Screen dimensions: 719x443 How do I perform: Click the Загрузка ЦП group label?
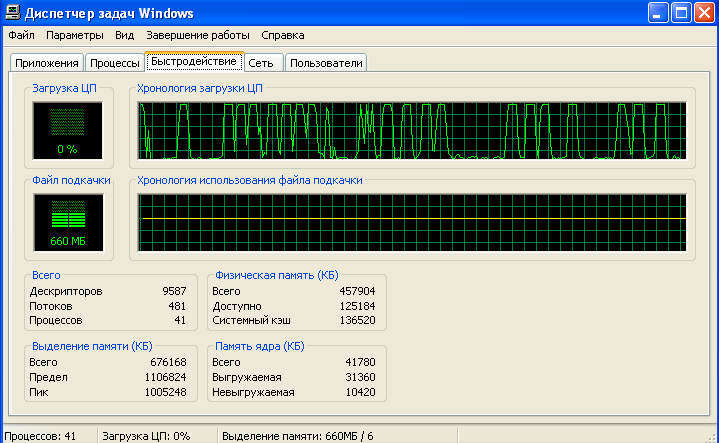65,88
